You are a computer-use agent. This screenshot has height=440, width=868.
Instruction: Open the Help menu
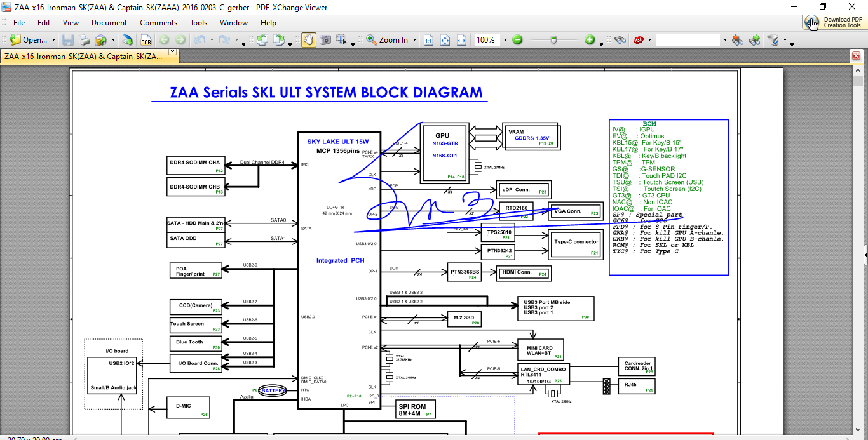point(268,22)
